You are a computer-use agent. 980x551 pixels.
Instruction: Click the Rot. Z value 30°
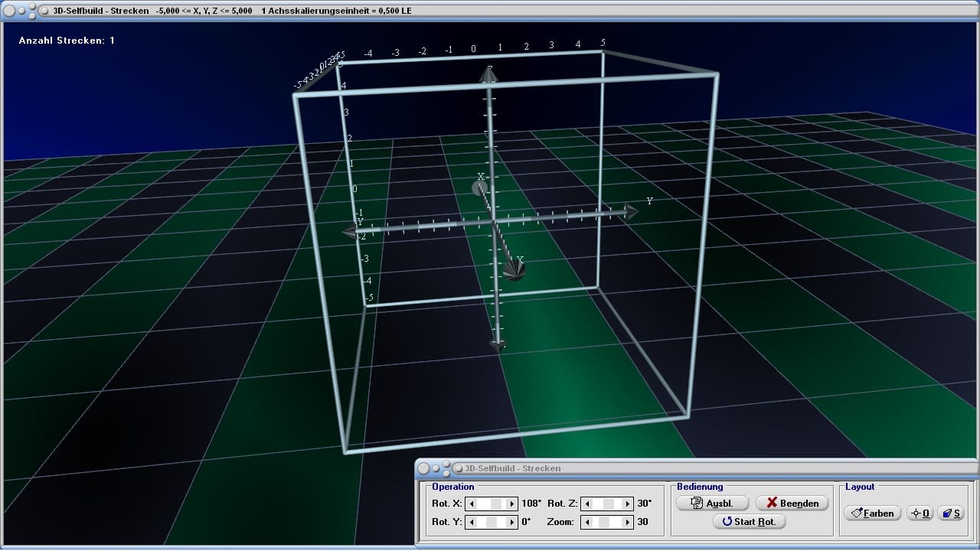(645, 504)
